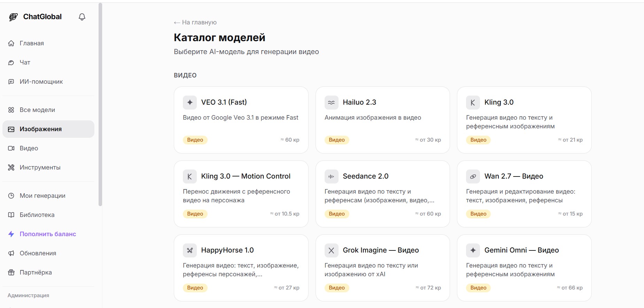Open the Партнёрка page
Viewport: 644px width, 308px height.
pyautogui.click(x=48, y=272)
